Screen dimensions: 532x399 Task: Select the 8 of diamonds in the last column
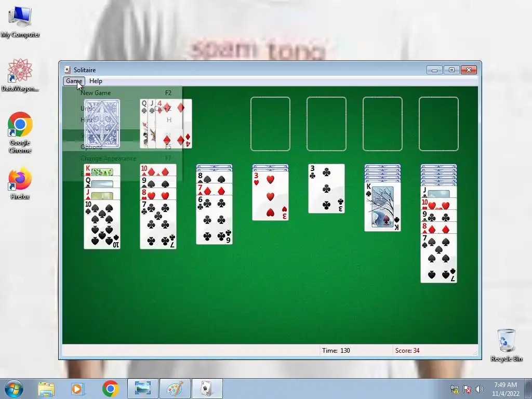pyautogui.click(x=438, y=228)
